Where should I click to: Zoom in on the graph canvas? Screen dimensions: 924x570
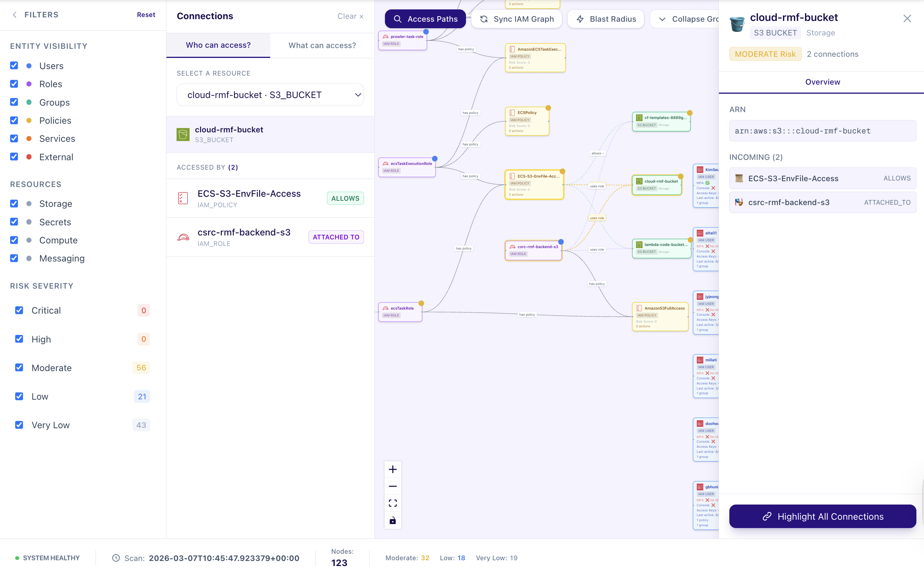(x=393, y=469)
